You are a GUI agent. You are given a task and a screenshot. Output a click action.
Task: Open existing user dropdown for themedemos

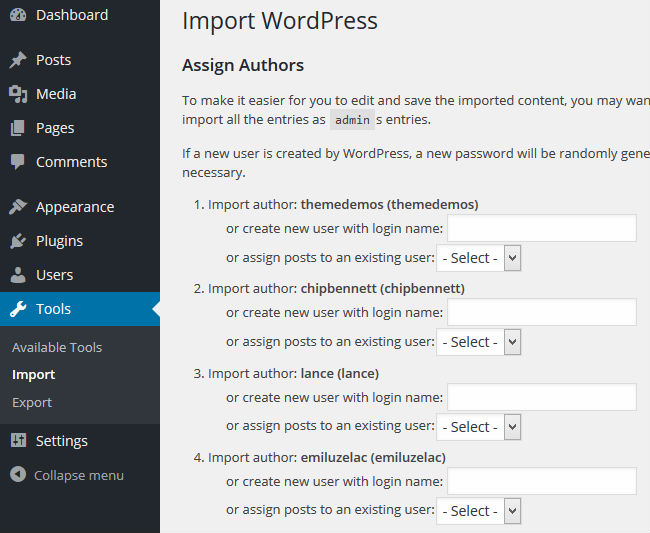(x=478, y=258)
